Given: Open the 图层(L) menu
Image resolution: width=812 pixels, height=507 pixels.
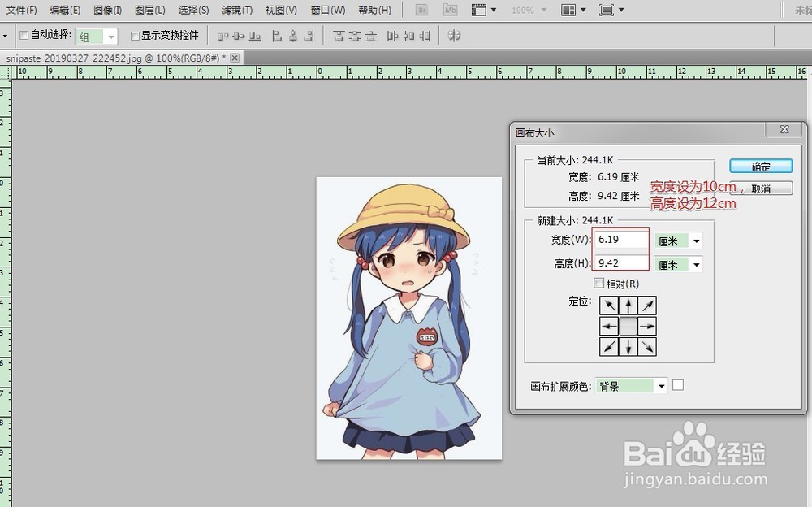Looking at the screenshot, I should 149,11.
